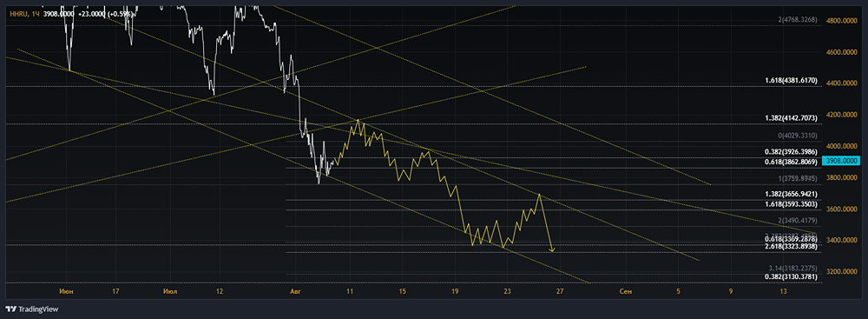Image resolution: width=868 pixels, height=319 pixels.
Task: Click the Июл date on time axis
Action: coord(170,291)
